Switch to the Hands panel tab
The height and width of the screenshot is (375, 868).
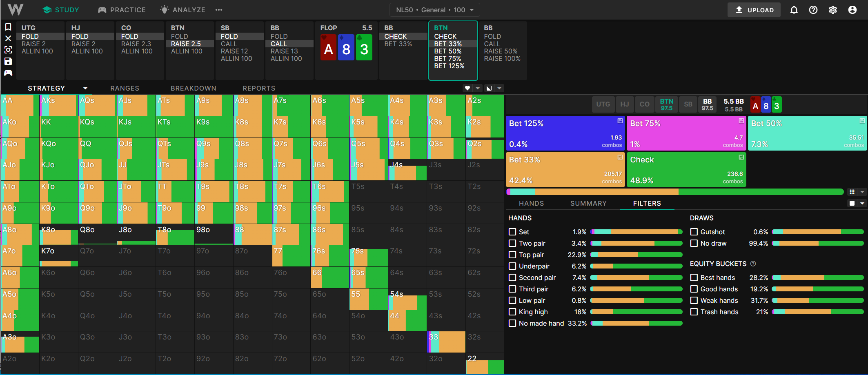pos(531,203)
